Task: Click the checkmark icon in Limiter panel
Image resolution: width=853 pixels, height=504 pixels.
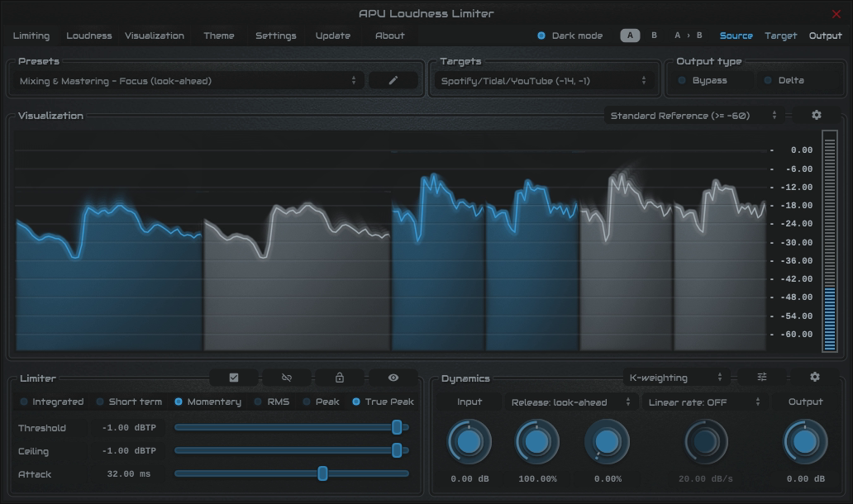Action: [x=234, y=378]
